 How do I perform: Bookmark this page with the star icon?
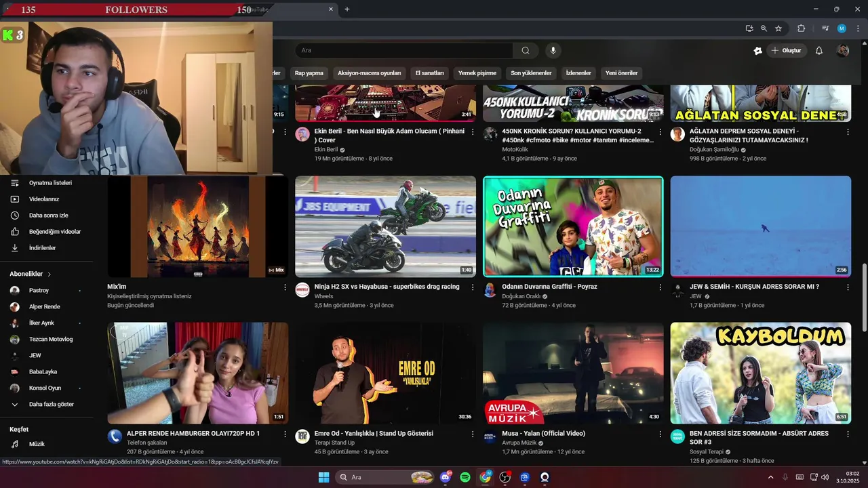point(778,28)
